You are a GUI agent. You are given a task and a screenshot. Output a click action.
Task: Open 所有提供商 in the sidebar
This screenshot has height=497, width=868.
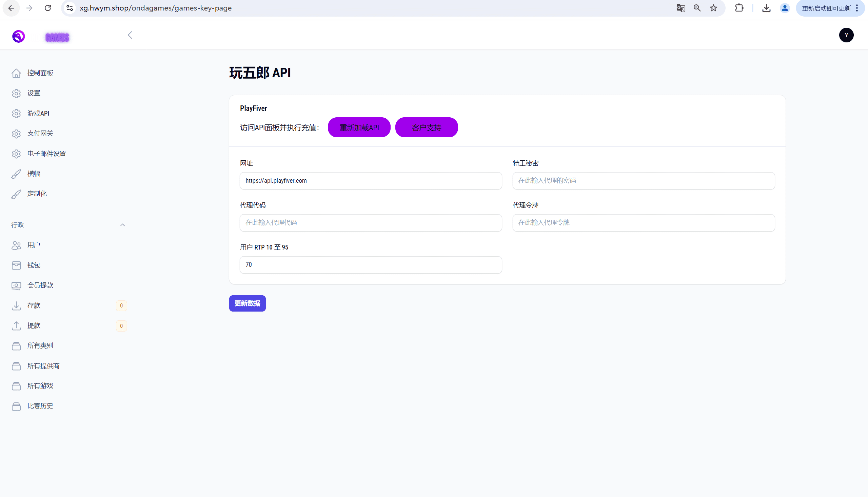[43, 366]
